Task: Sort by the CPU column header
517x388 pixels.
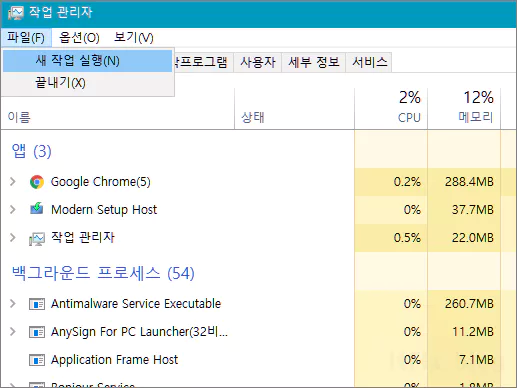Action: coord(391,108)
